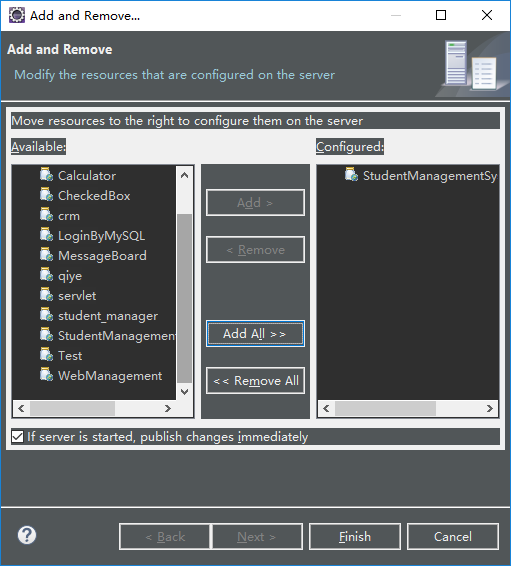The width and height of the screenshot is (511, 566).
Task: Click the < Remove button
Action: (x=255, y=250)
